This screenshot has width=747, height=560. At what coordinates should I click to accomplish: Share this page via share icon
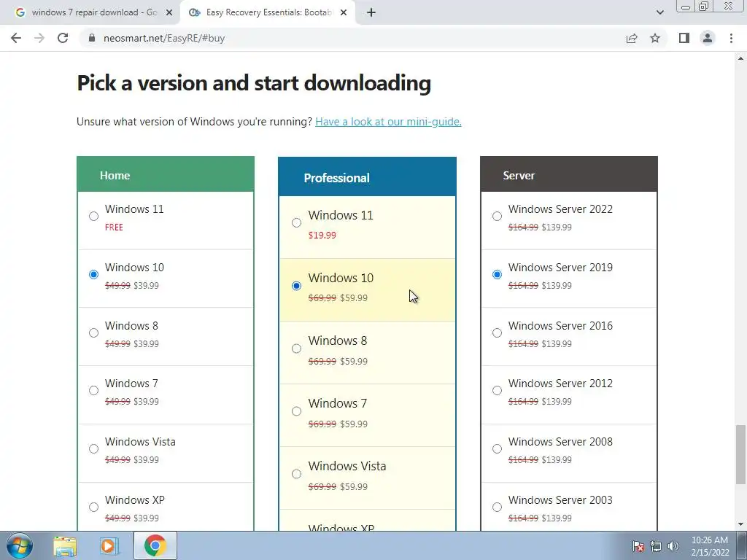tap(632, 38)
